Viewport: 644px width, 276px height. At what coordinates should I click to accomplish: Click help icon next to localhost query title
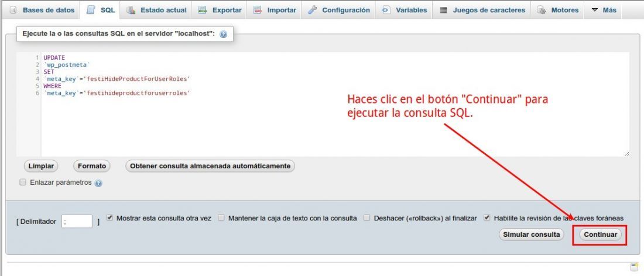point(224,34)
